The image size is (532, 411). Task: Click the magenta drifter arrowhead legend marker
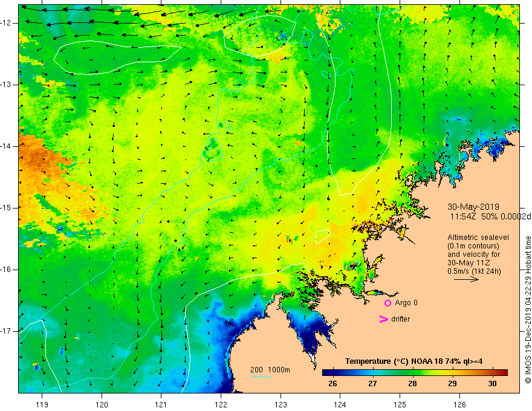click(384, 319)
